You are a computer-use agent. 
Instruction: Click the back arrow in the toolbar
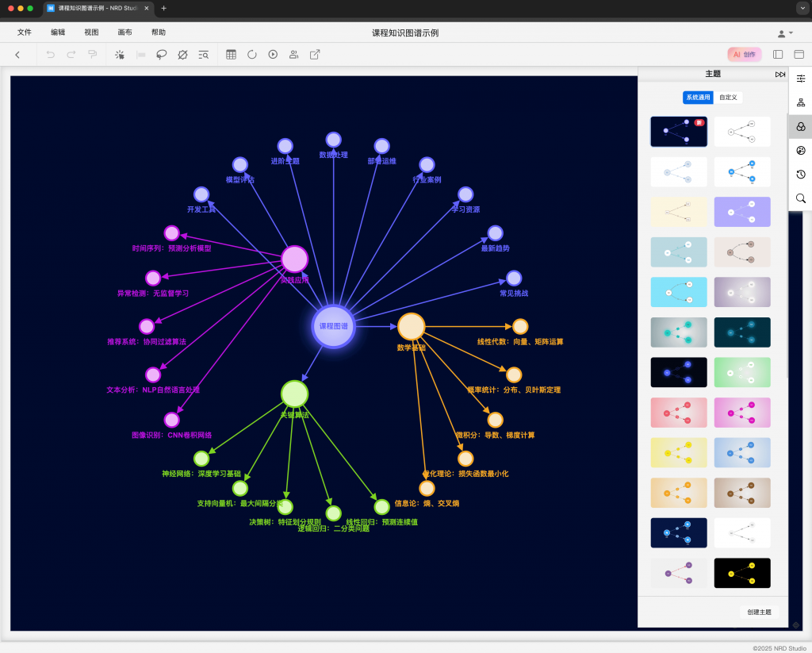17,55
